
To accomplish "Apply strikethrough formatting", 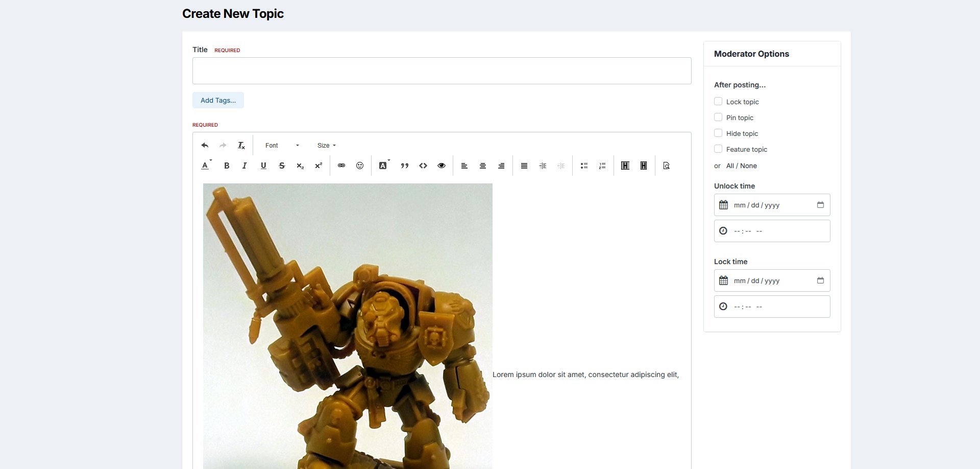I will point(282,166).
